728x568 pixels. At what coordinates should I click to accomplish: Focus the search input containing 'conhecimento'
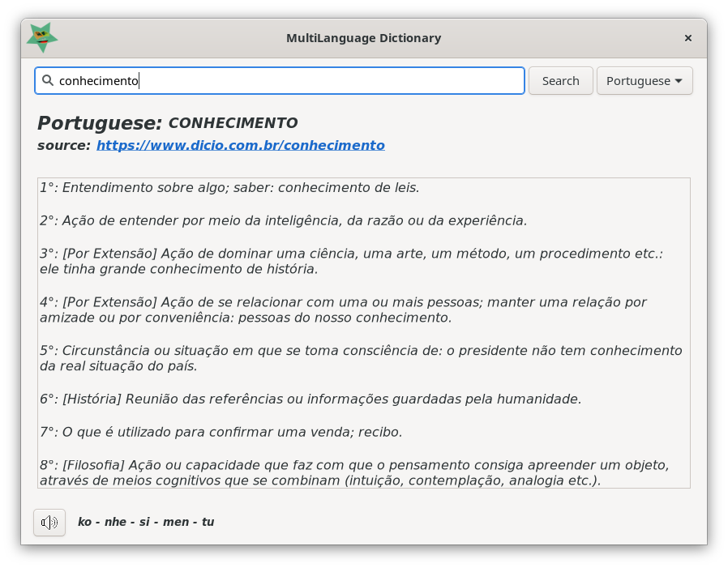click(x=280, y=81)
